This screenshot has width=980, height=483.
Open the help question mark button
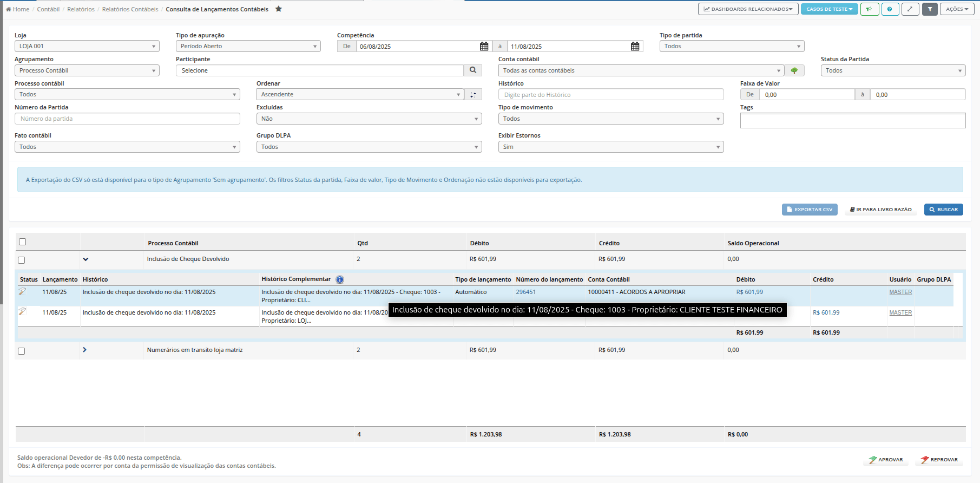(890, 9)
